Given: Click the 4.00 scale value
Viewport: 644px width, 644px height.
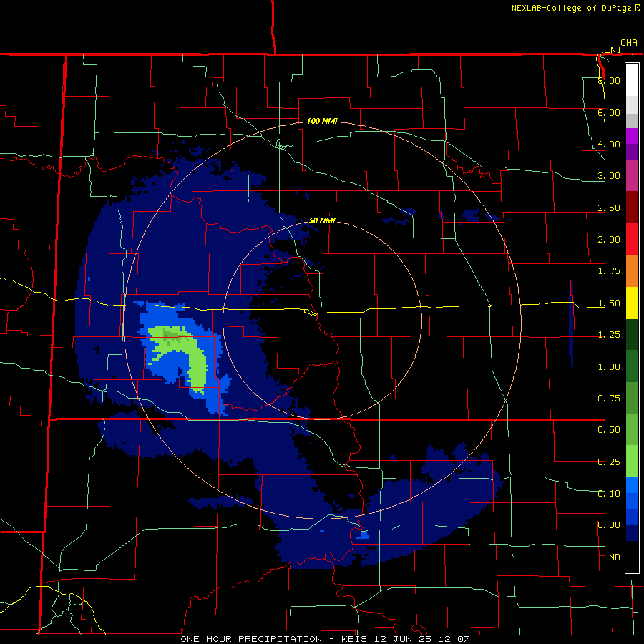Looking at the screenshot, I should [609, 144].
